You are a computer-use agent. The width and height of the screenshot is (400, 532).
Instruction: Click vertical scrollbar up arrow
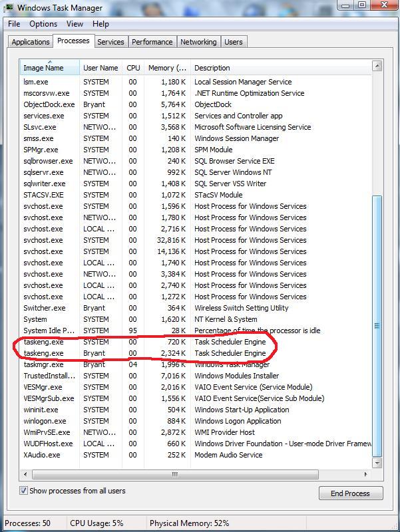click(x=377, y=66)
